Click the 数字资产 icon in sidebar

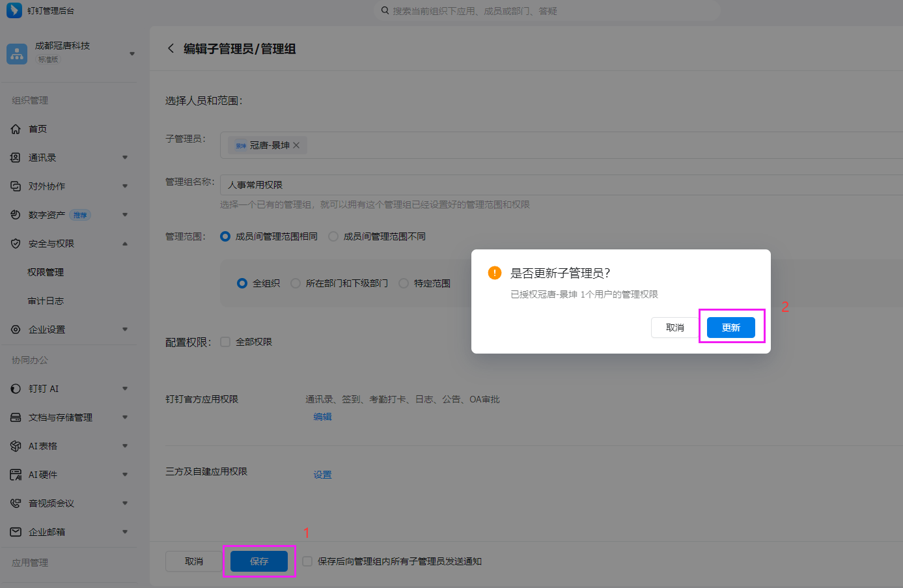(x=16, y=215)
